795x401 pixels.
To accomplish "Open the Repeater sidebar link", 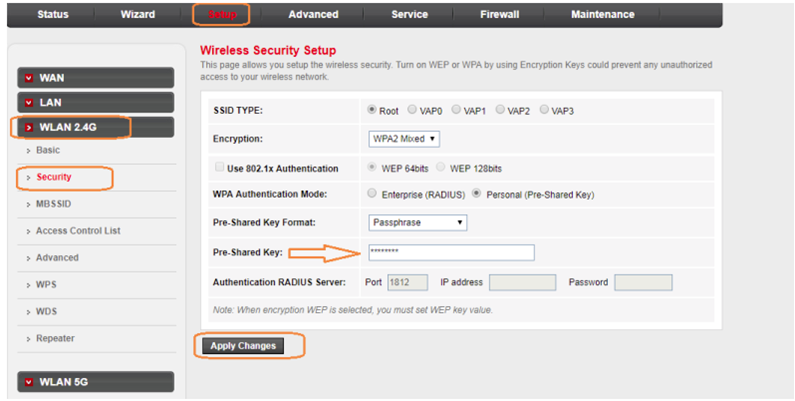I will click(55, 339).
